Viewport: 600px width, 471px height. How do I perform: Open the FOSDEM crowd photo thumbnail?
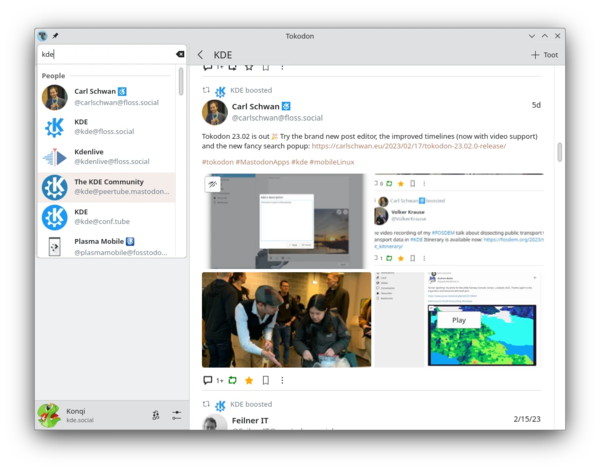[x=286, y=319]
